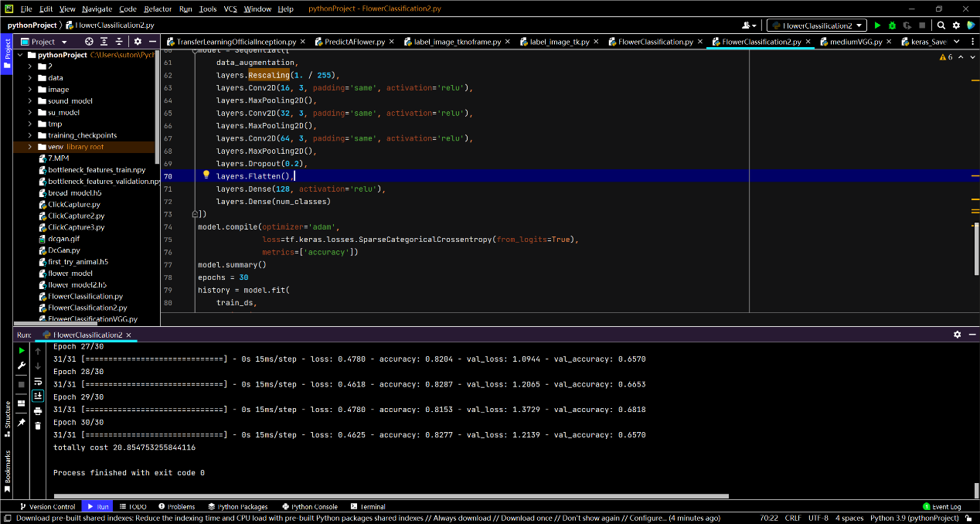This screenshot has width=980, height=524.
Task: Click the locate target icon in the Project panel
Action: pyautogui.click(x=90, y=42)
